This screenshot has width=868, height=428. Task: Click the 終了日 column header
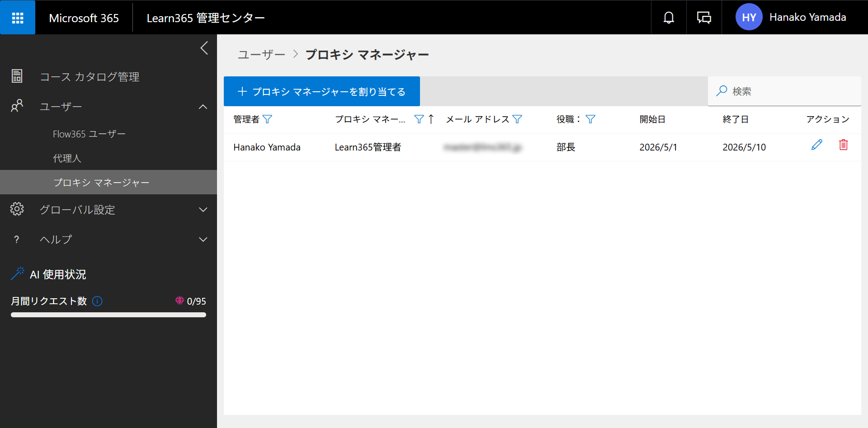736,119
